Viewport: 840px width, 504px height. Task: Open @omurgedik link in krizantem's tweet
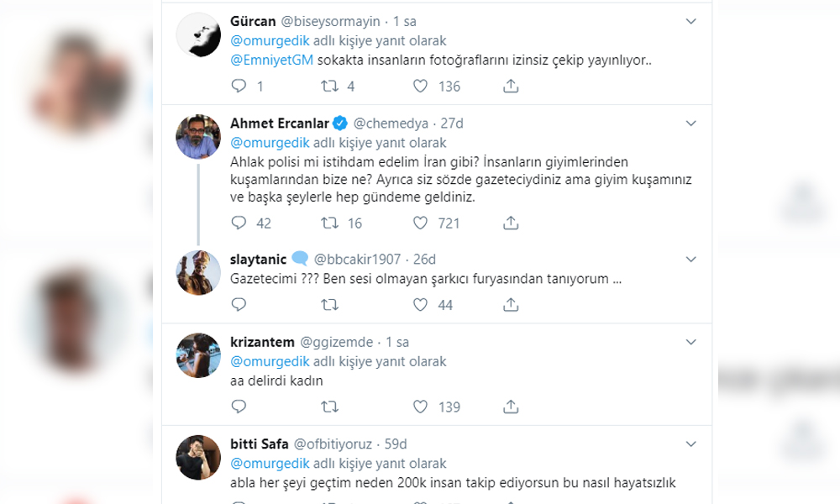(270, 361)
